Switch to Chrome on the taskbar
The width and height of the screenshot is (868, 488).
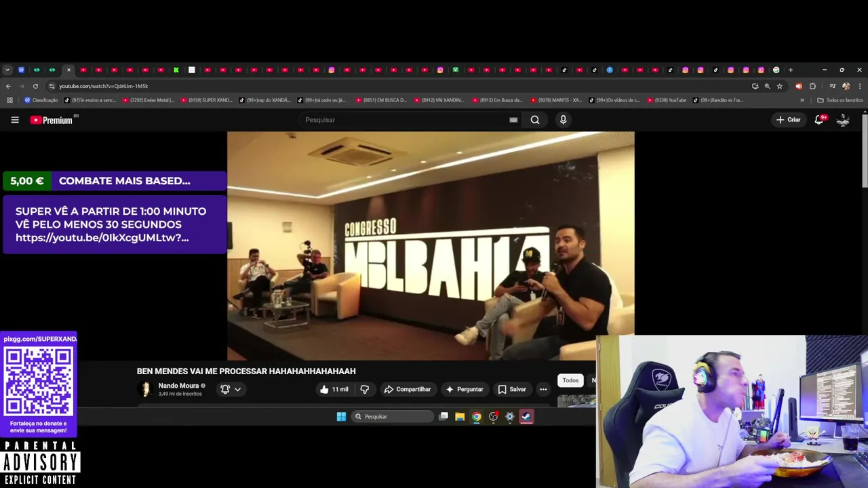[477, 417]
